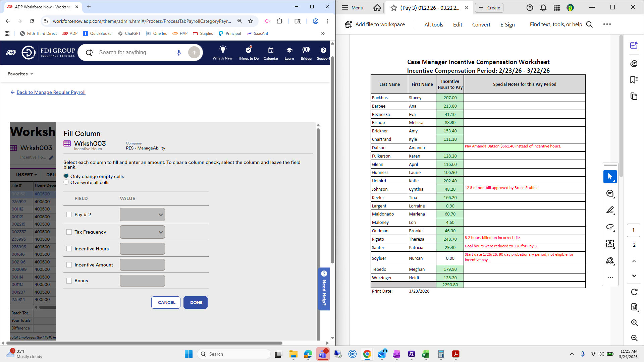Screen dimensions: 644x362
Task: Open the Comments panel in Acrobat sidebar
Action: point(634,63)
